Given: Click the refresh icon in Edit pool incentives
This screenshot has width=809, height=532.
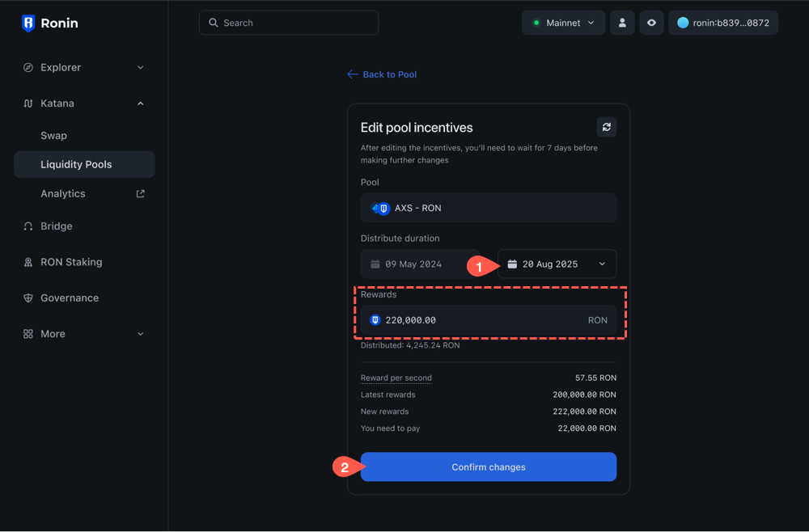Looking at the screenshot, I should pos(606,127).
